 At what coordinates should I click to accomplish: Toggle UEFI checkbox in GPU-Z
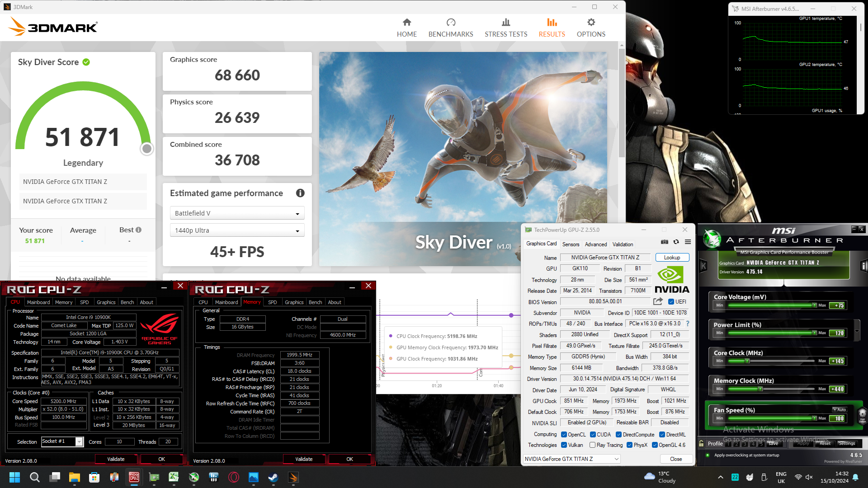coord(671,302)
